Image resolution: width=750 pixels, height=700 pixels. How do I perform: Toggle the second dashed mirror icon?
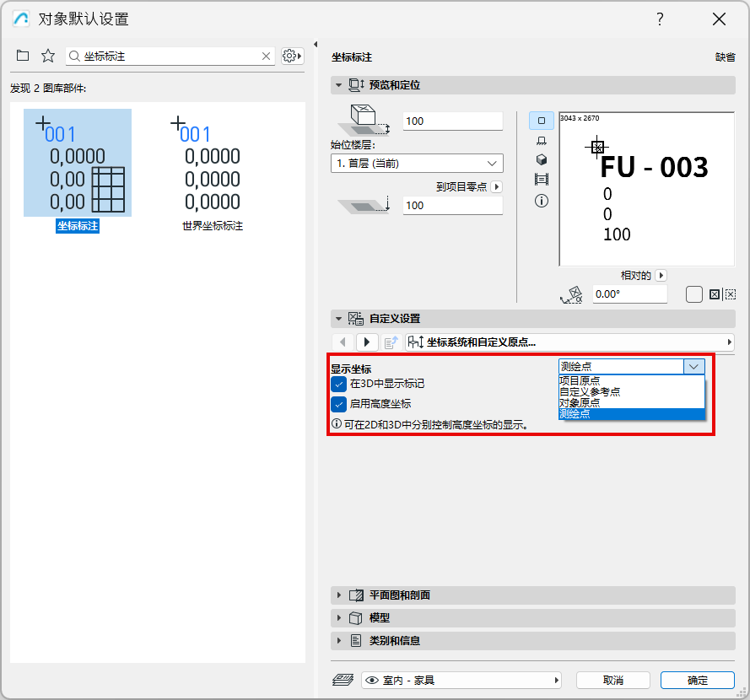[730, 294]
